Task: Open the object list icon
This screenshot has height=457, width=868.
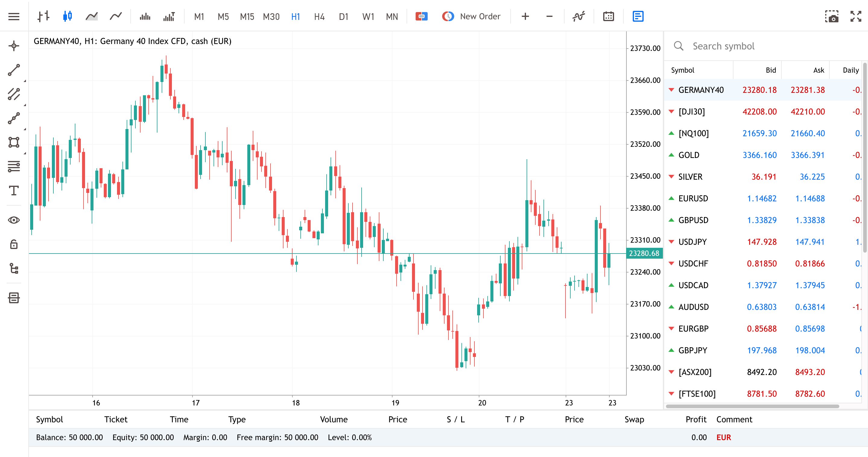Action: click(14, 298)
